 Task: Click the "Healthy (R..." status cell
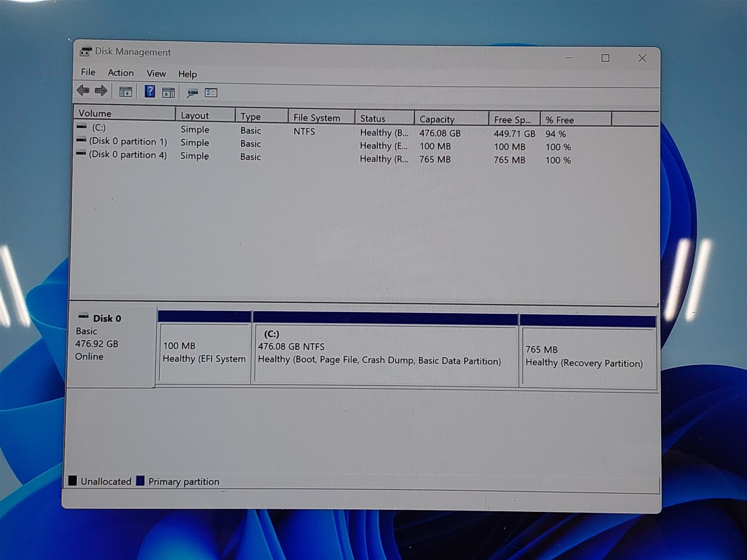coord(384,159)
